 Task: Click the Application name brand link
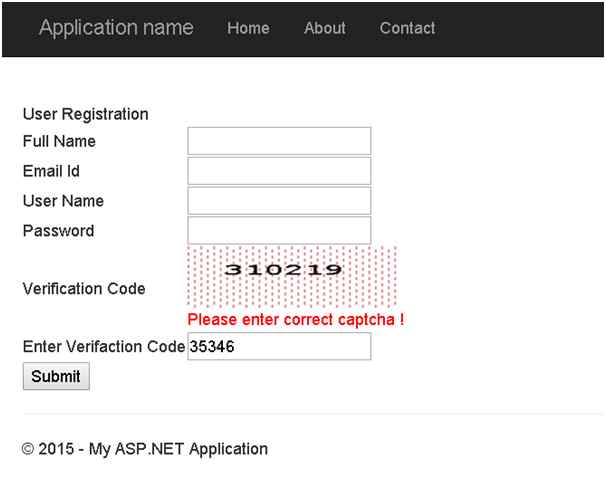116,28
